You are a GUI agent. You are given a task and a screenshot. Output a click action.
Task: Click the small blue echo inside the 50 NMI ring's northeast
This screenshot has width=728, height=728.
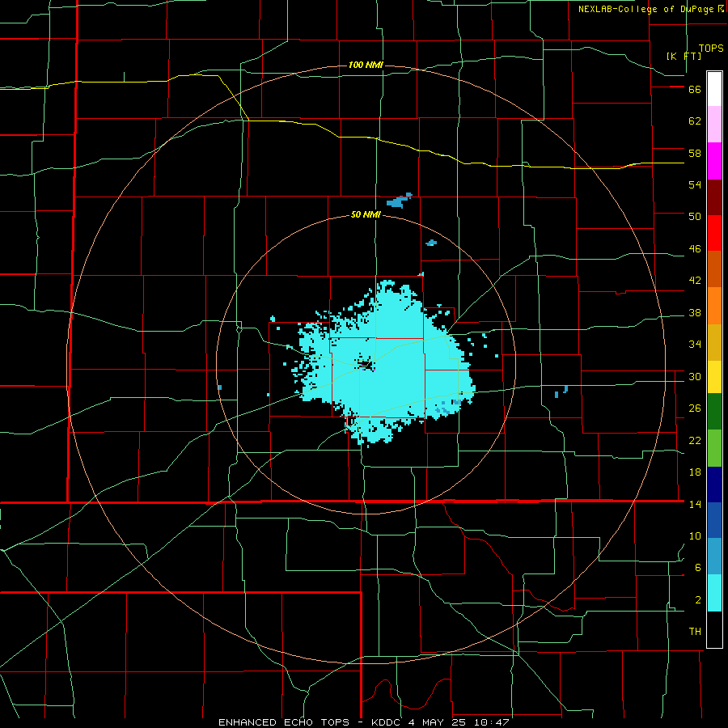point(431,243)
